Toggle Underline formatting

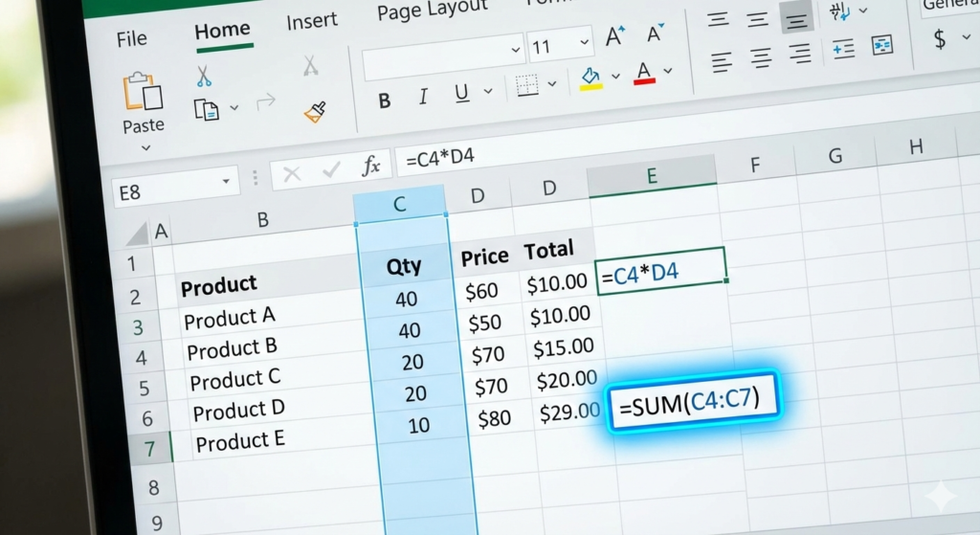461,93
